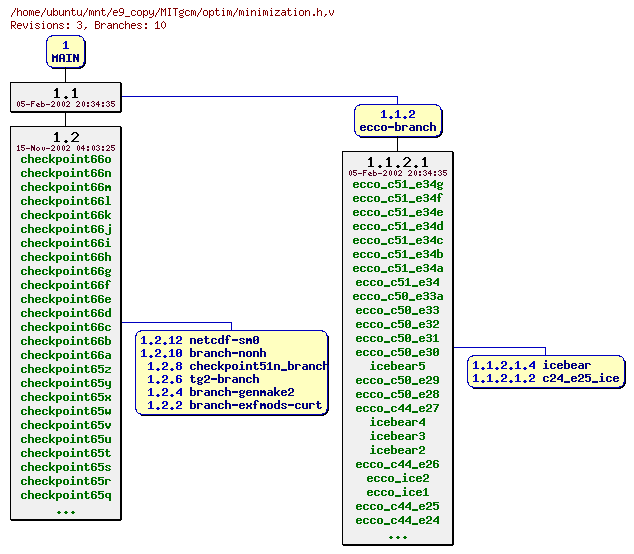Click tag checkpoint66n
Viewport: 634px width, 554px height.
[x=66, y=173]
